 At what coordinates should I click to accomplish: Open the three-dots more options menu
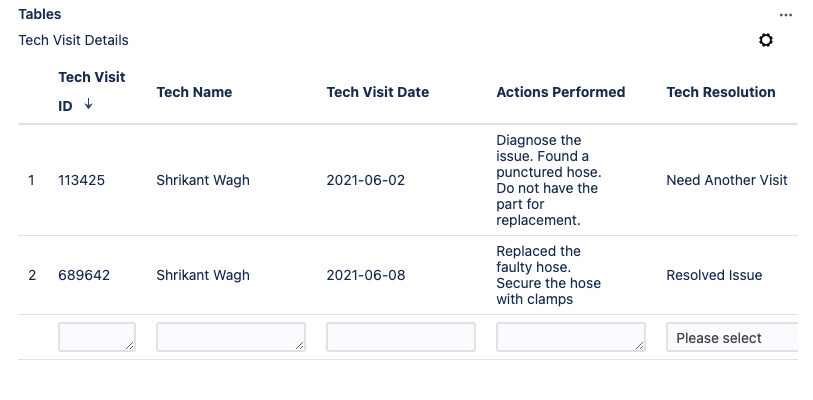point(786,15)
